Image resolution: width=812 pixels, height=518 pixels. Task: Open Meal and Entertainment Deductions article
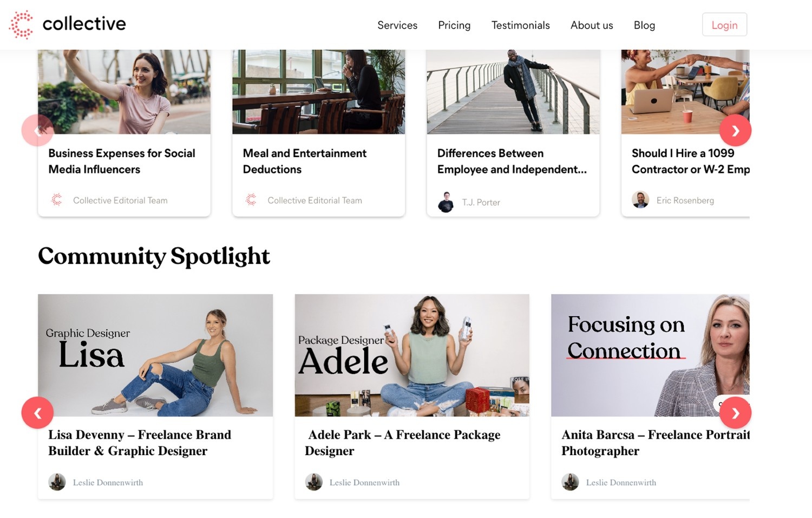click(304, 161)
